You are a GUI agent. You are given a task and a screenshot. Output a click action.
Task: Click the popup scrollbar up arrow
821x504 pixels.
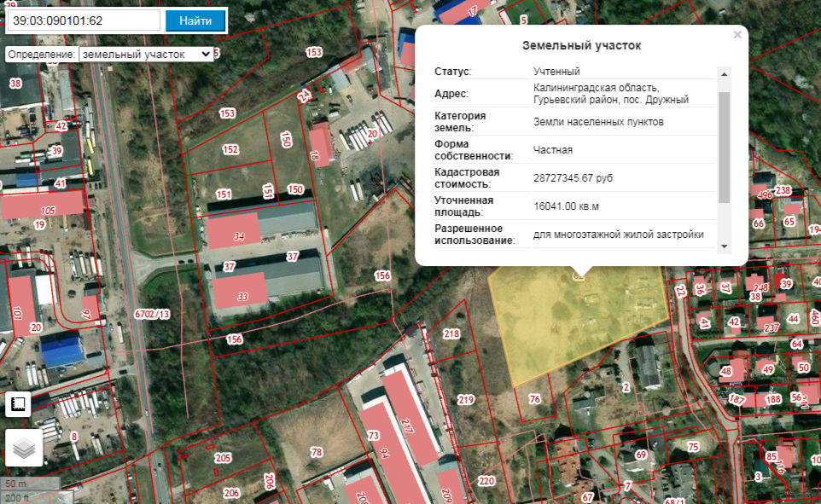click(724, 73)
